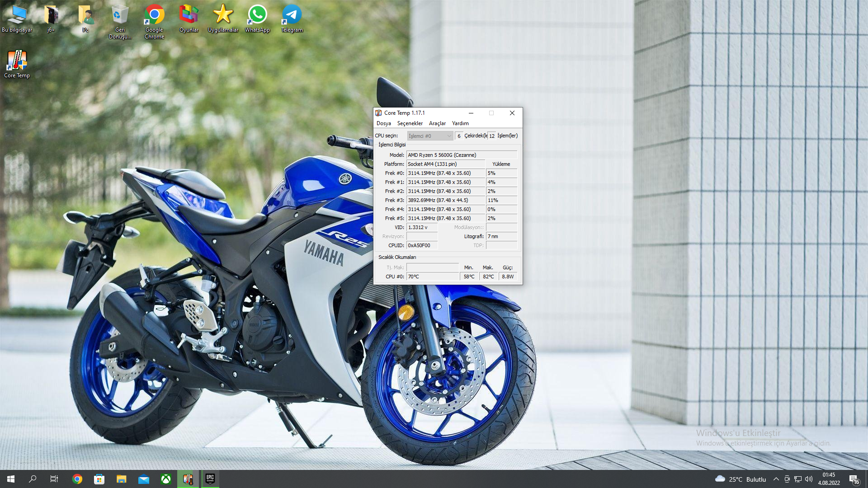Open the 25°C Bulutlu weather widget
This screenshot has width=868, height=488.
(x=741, y=479)
